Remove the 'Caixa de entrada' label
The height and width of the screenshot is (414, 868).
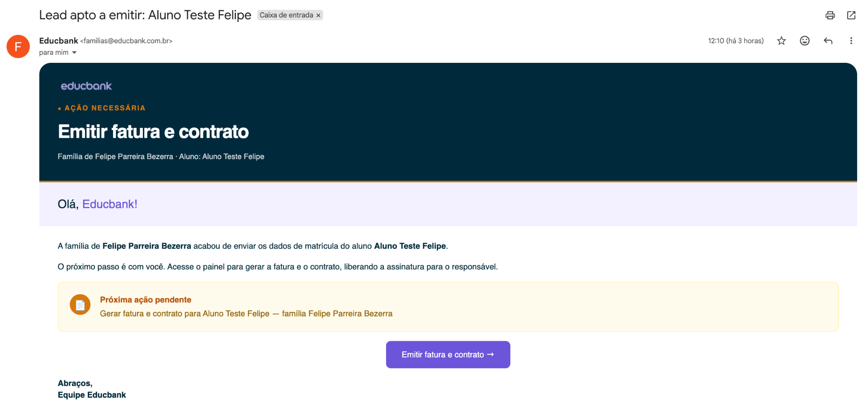tap(318, 15)
